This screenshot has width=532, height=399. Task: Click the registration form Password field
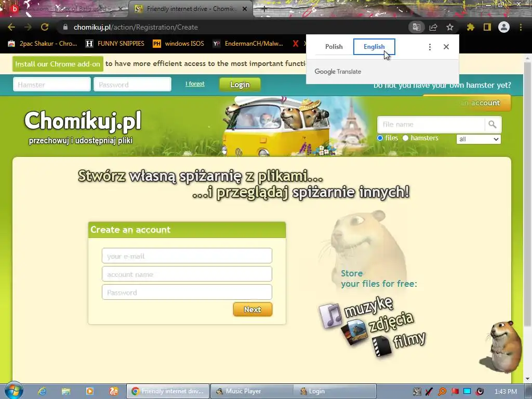187,292
